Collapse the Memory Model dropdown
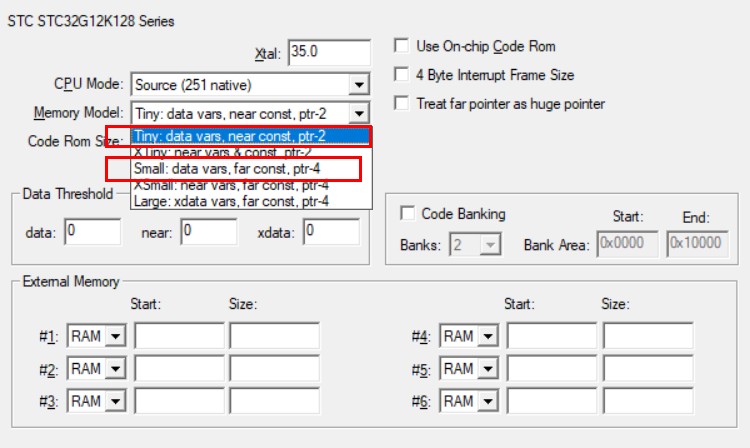The image size is (750, 448). pyautogui.click(x=358, y=114)
